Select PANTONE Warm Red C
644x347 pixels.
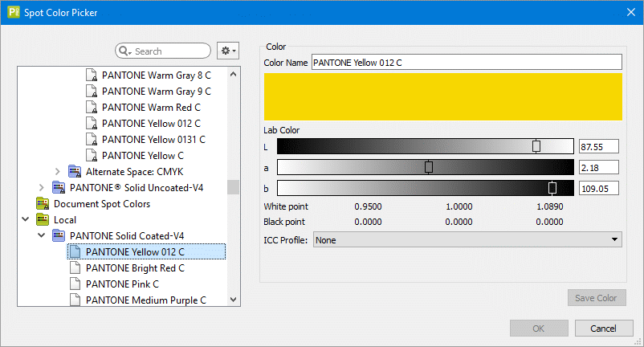click(151, 107)
